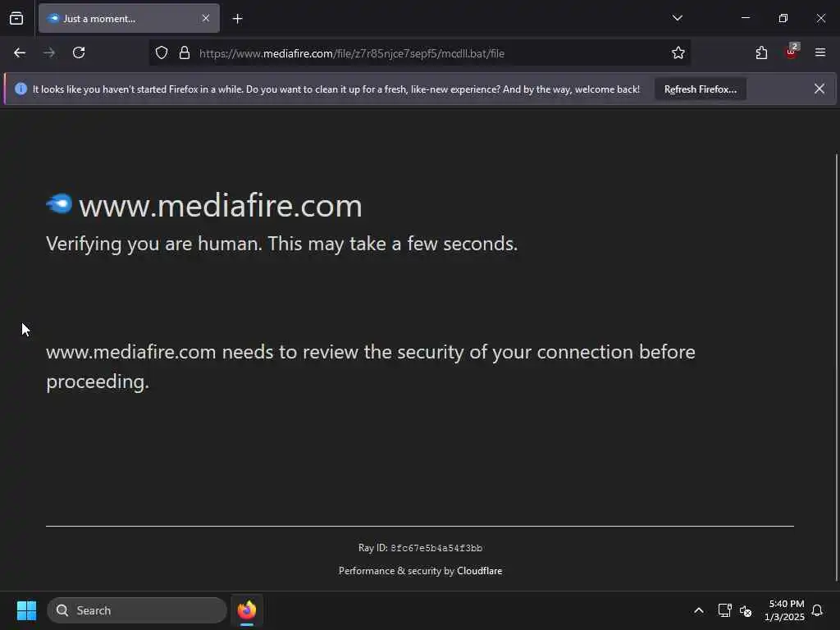Select the "Just a moment..." tab
The width and height of the screenshot is (840, 630).
[129, 19]
